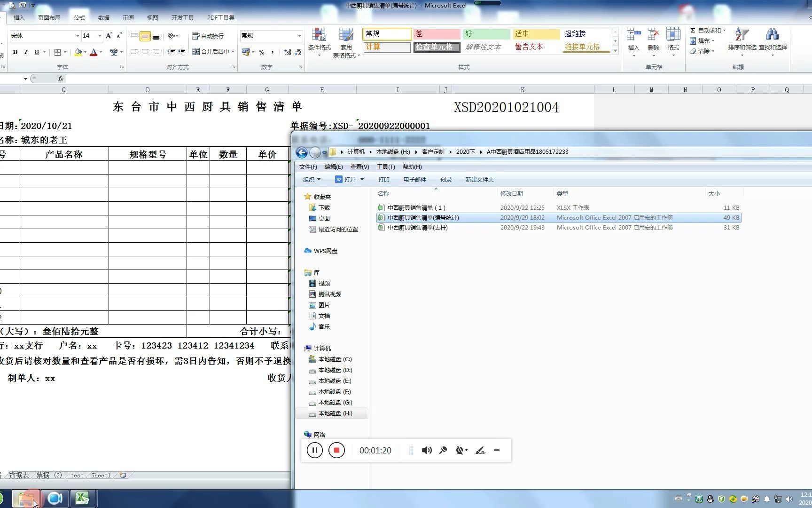This screenshot has width=812, height=508.
Task: Apply comma style number format
Action: click(273, 52)
